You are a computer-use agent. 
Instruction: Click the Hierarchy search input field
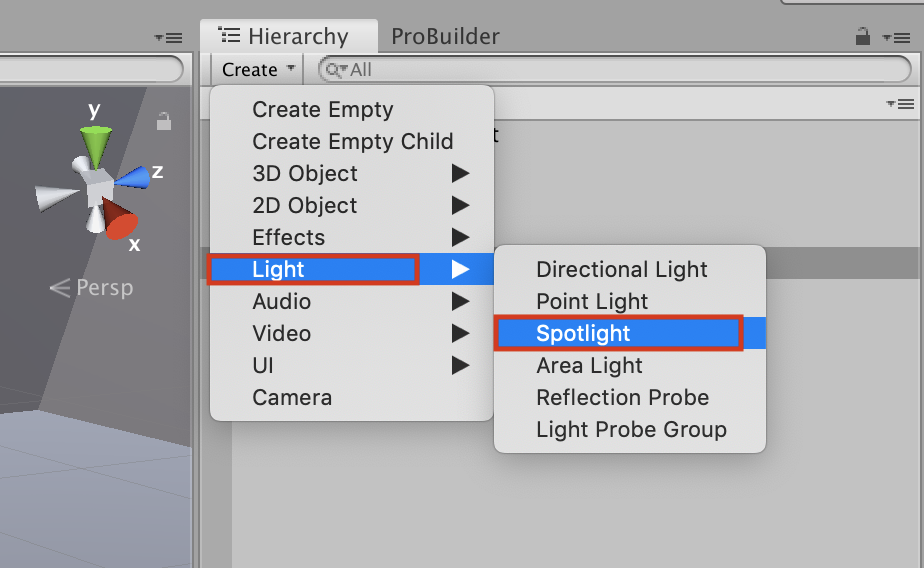point(620,70)
